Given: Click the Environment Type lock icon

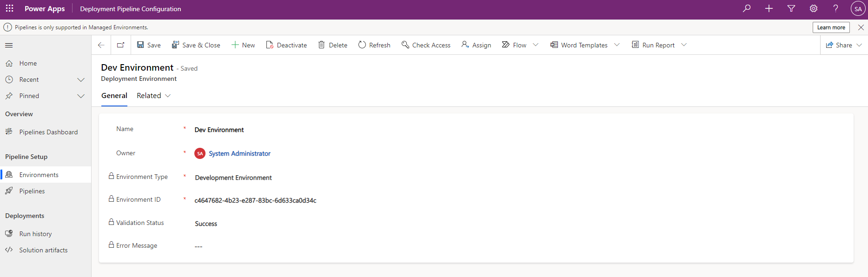Looking at the screenshot, I should 111,176.
